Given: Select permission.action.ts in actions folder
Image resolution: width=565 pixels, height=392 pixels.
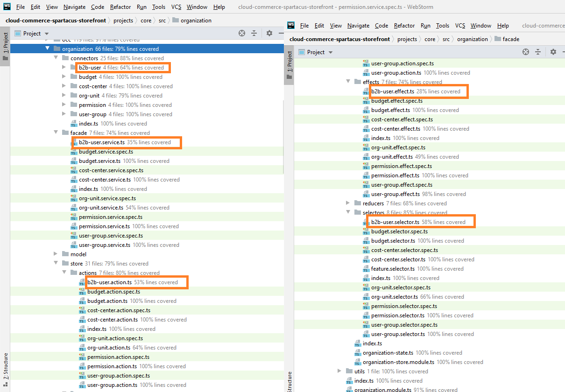Looking at the screenshot, I should (x=136, y=366).
